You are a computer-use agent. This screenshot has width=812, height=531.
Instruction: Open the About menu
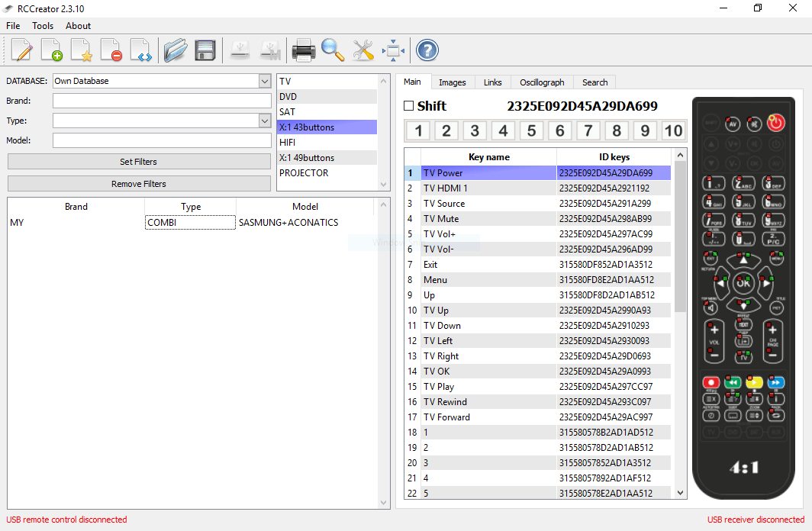(x=78, y=26)
